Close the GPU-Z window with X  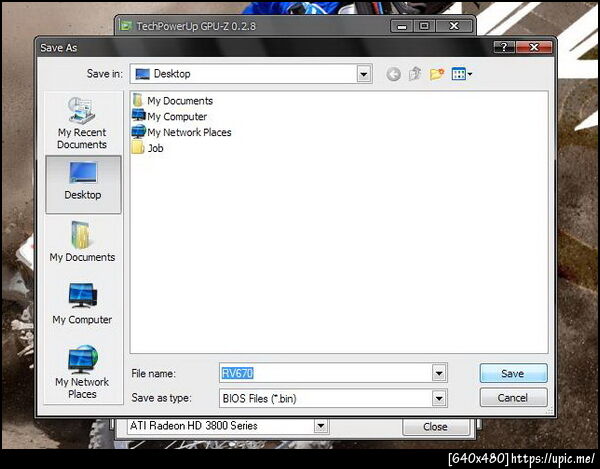454,26
